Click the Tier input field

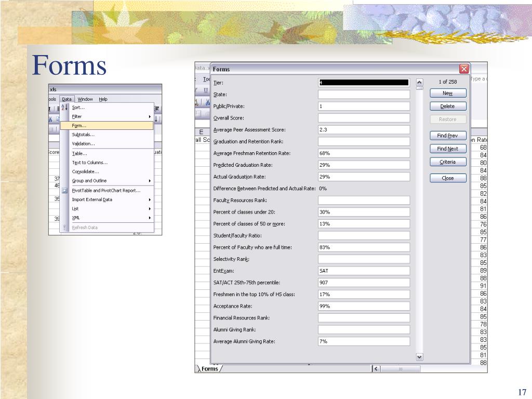click(x=364, y=83)
